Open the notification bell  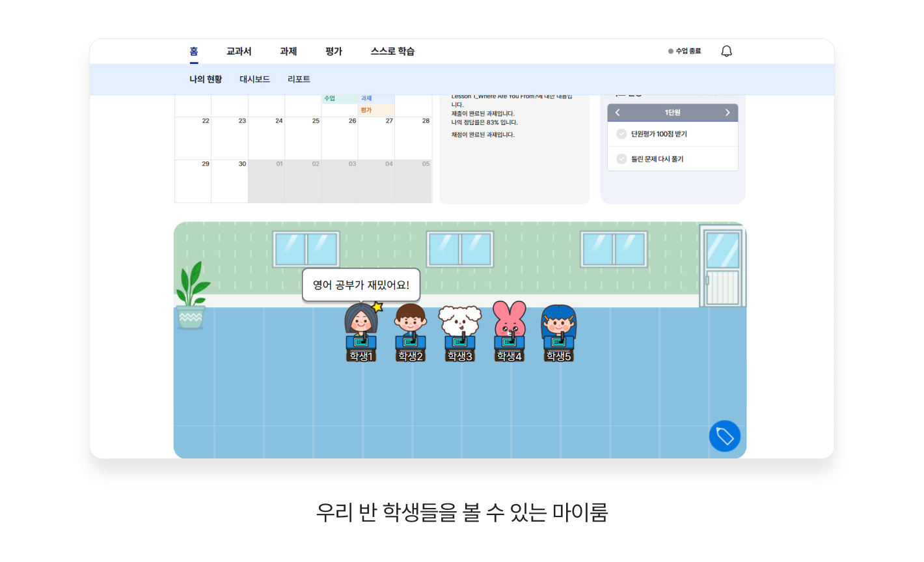(726, 51)
